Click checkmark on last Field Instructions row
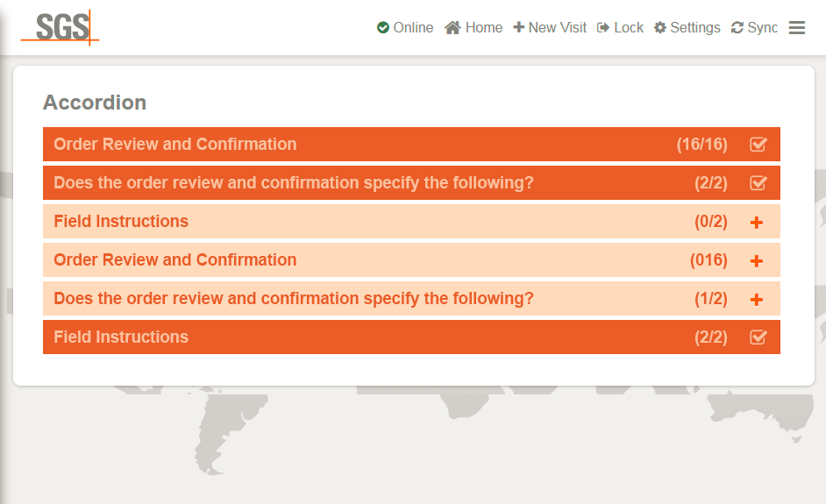The width and height of the screenshot is (826, 504). [x=758, y=337]
